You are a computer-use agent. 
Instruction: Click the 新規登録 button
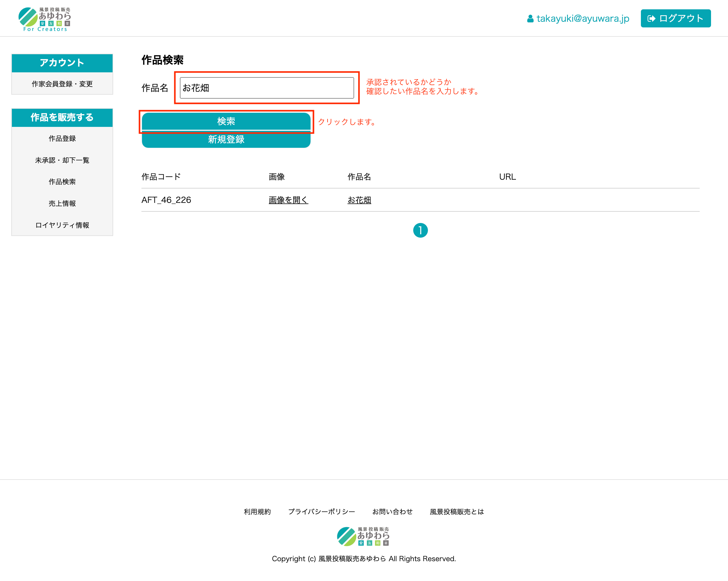[x=226, y=139]
